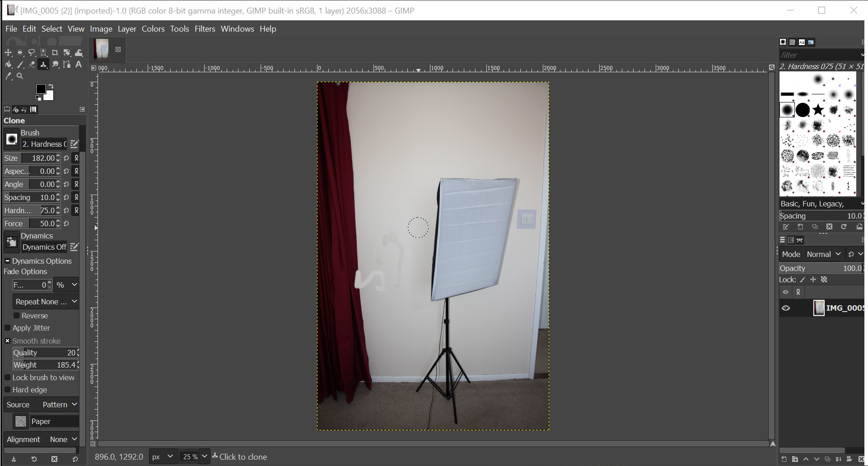Reset brush Size to native size

coord(66,158)
